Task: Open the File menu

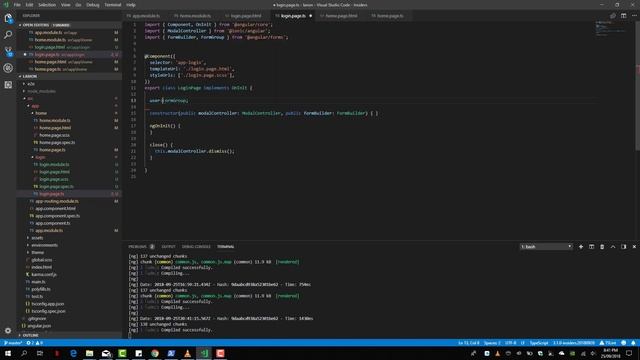Action: click(17, 5)
